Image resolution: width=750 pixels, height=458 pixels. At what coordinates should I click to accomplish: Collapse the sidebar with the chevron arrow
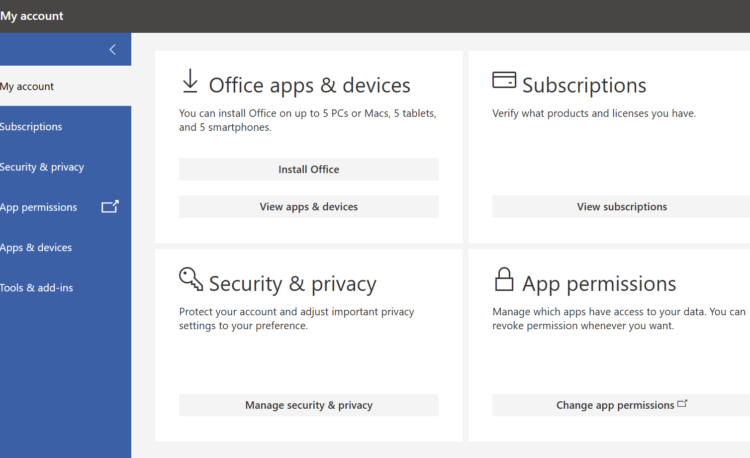(112, 49)
